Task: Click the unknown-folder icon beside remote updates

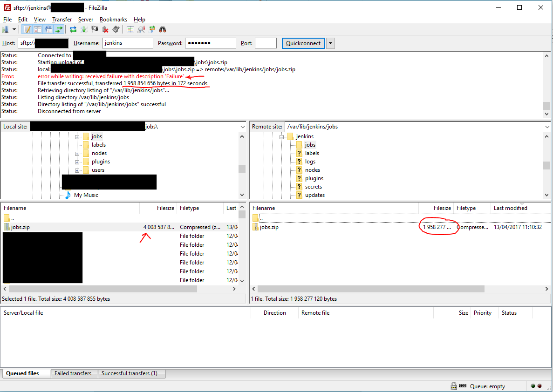Action: coord(300,195)
